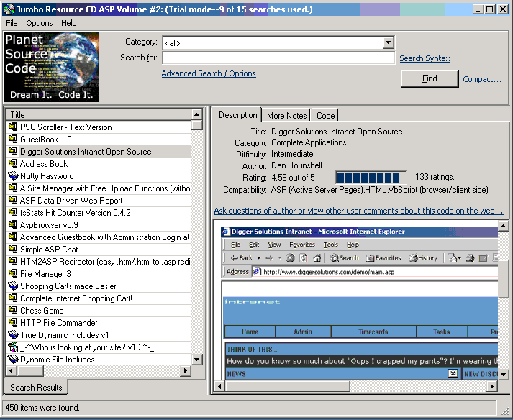Viewport: 513px width, 420px height.
Task: Select the Search Results tab
Action: click(36, 388)
